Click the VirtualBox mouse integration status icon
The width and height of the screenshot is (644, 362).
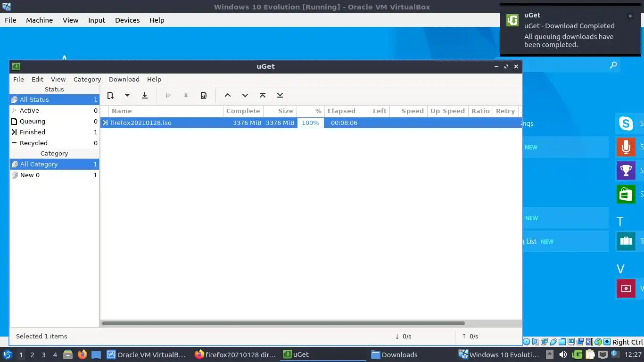tap(598, 342)
